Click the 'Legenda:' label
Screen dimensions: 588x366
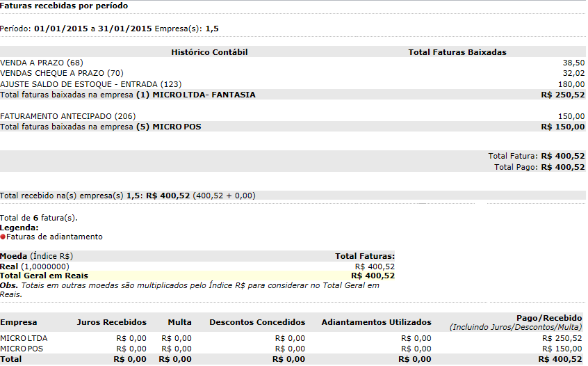point(19,228)
